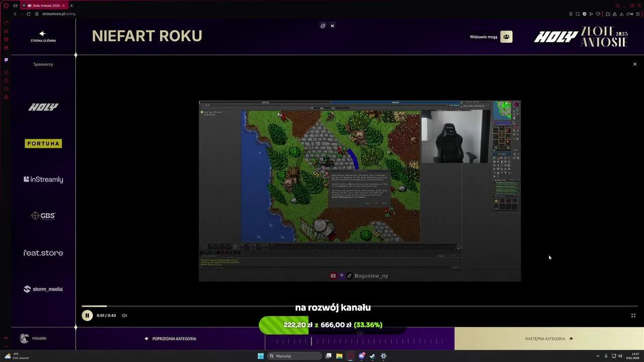The image size is (644, 362).
Task: Open Steam from the taskbar
Action: click(372, 356)
